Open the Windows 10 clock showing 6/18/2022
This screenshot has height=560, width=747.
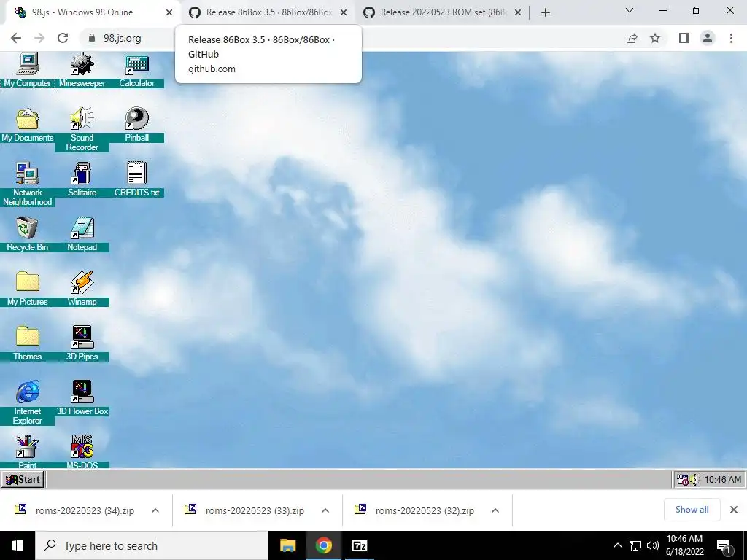[x=684, y=545]
